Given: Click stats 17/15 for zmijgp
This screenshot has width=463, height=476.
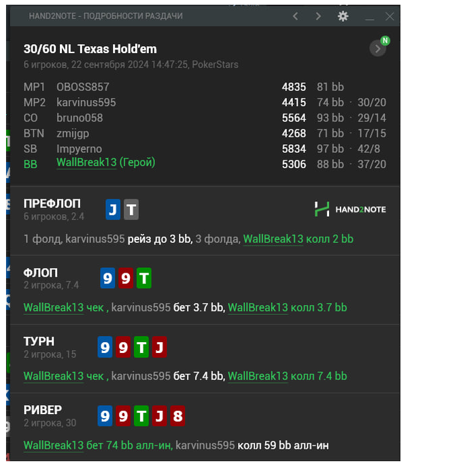Looking at the screenshot, I should point(372,133).
